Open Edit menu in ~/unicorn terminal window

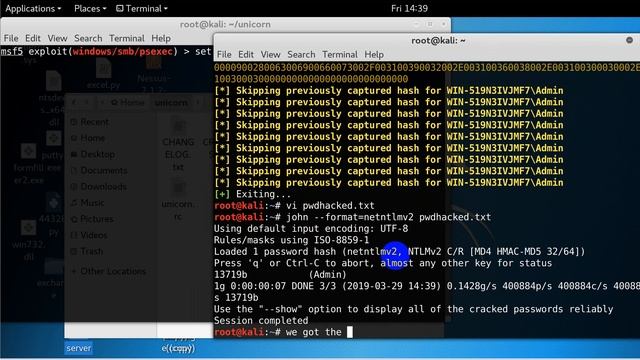click(33, 38)
